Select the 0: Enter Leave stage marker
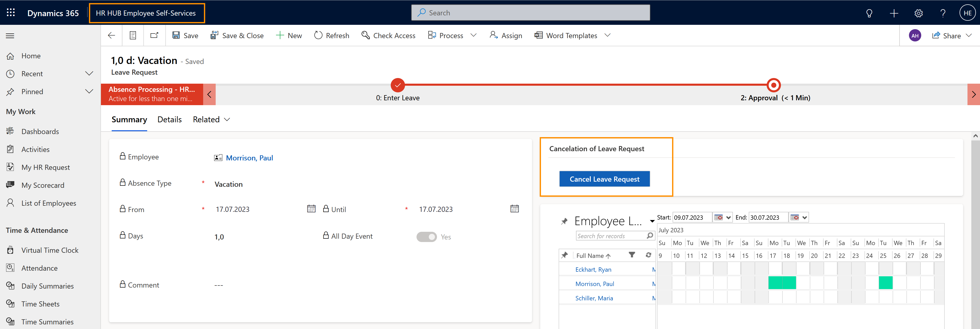Image resolution: width=980 pixels, height=329 pixels. (398, 85)
